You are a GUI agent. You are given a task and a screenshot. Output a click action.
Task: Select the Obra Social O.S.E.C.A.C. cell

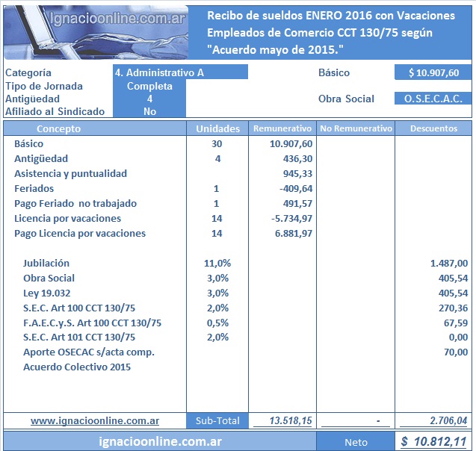pyautogui.click(x=433, y=99)
